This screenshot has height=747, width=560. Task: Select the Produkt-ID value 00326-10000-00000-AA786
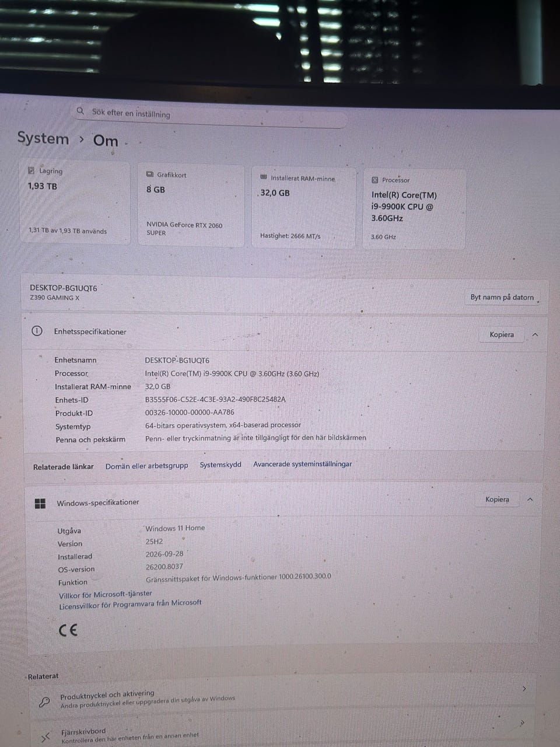coord(190,412)
